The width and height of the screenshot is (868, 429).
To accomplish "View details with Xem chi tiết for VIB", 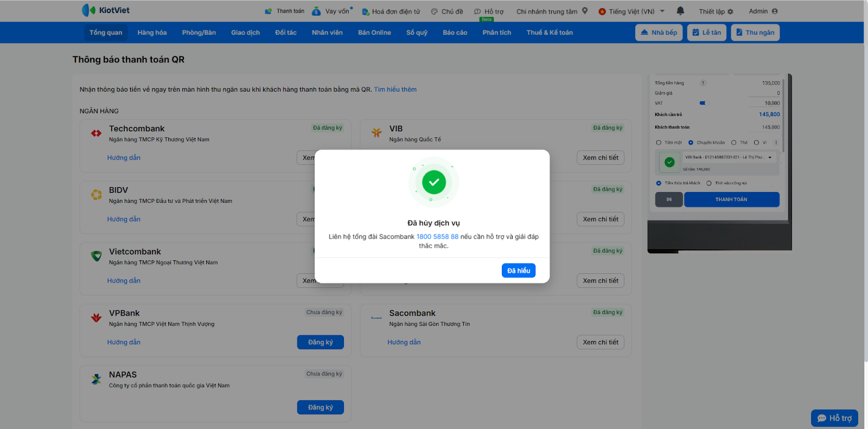I will click(x=601, y=158).
